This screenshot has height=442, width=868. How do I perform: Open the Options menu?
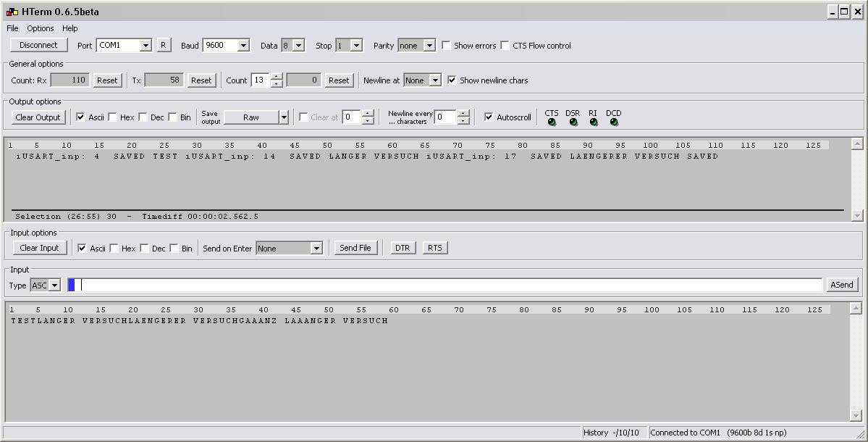(41, 28)
